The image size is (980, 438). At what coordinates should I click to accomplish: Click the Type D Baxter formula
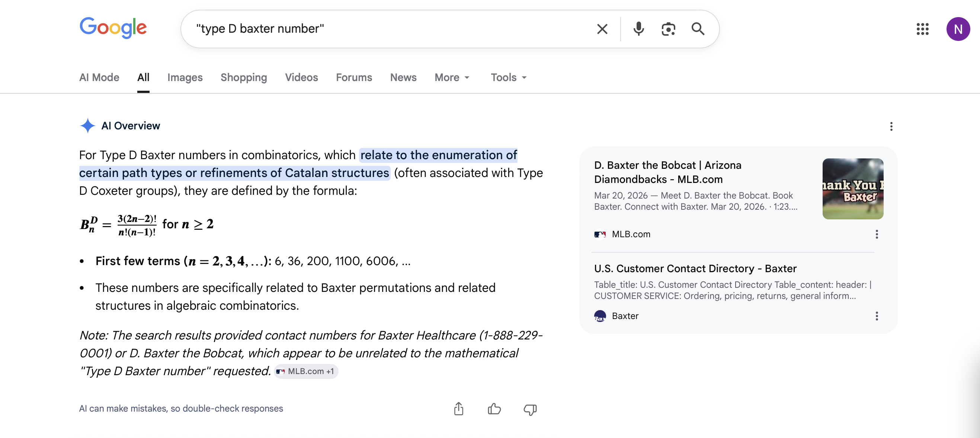tap(147, 225)
